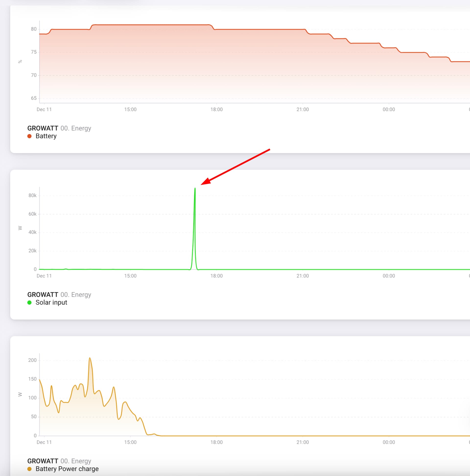Viewport: 470px width, 476px height.
Task: Click the orange Battery Power charge dot
Action: [29, 469]
